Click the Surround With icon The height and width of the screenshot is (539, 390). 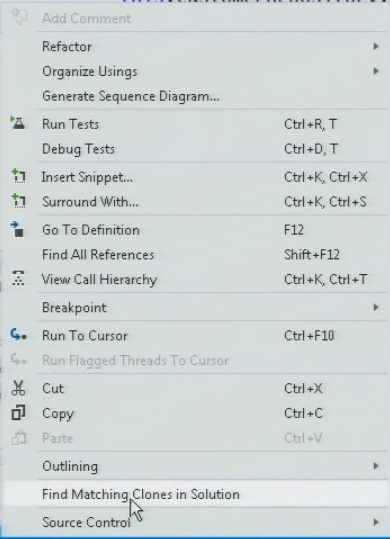(19, 201)
